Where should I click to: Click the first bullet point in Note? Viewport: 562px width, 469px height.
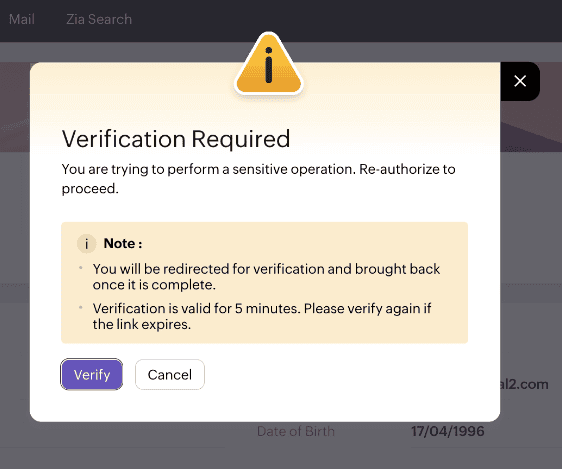click(x=81, y=268)
